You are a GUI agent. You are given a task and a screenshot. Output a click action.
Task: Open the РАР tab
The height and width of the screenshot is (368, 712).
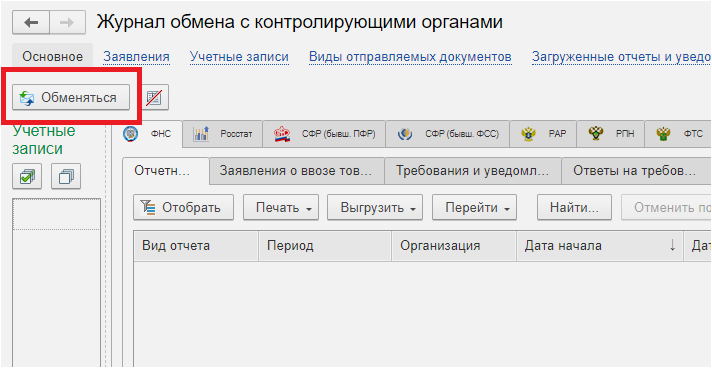(x=543, y=134)
